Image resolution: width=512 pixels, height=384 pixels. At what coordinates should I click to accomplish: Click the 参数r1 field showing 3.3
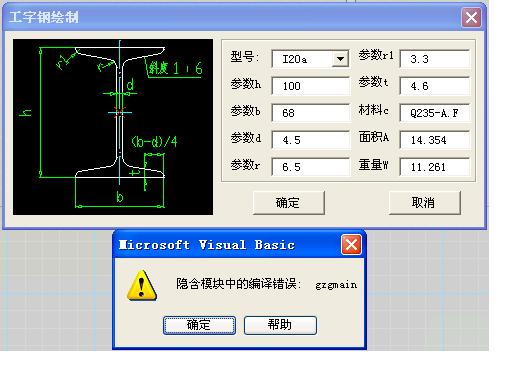click(x=435, y=59)
